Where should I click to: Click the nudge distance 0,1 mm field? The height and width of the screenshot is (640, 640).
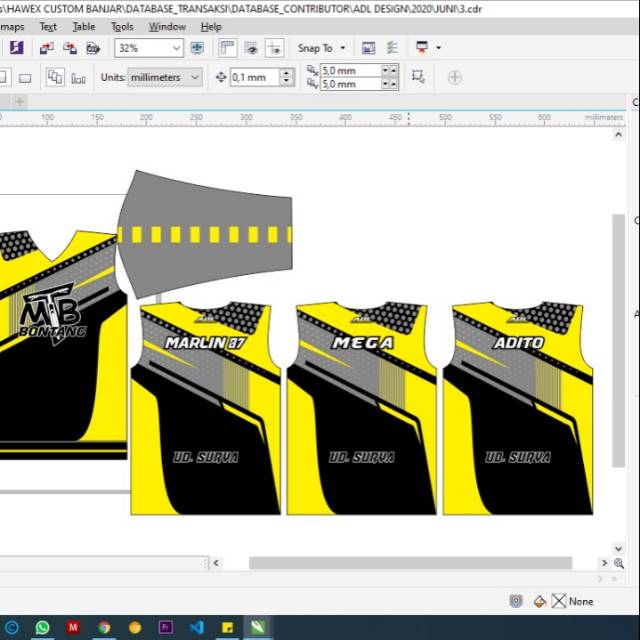click(255, 77)
